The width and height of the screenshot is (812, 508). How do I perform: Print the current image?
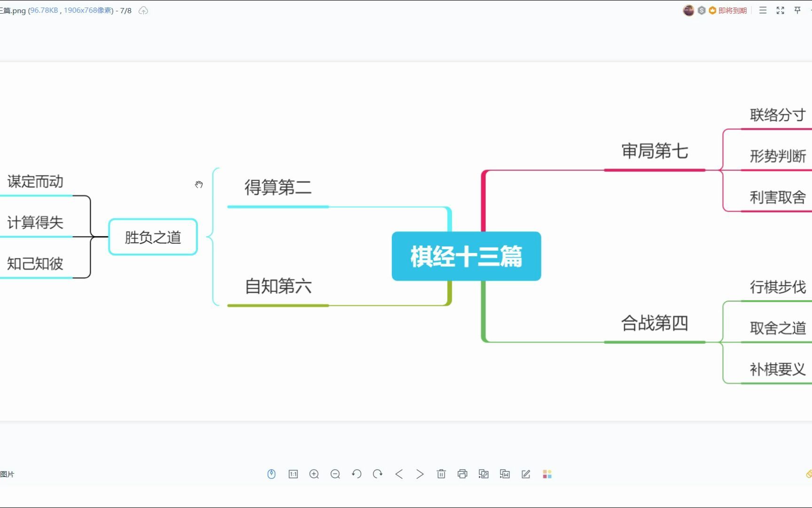tap(462, 474)
